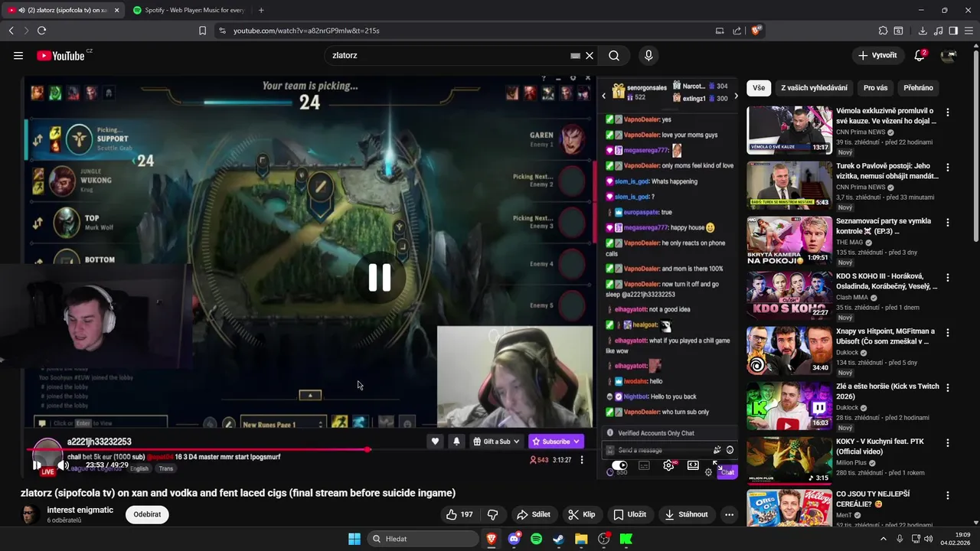This screenshot has width=980, height=551.
Task: Open the account avatar menu
Action: pyautogui.click(x=949, y=56)
